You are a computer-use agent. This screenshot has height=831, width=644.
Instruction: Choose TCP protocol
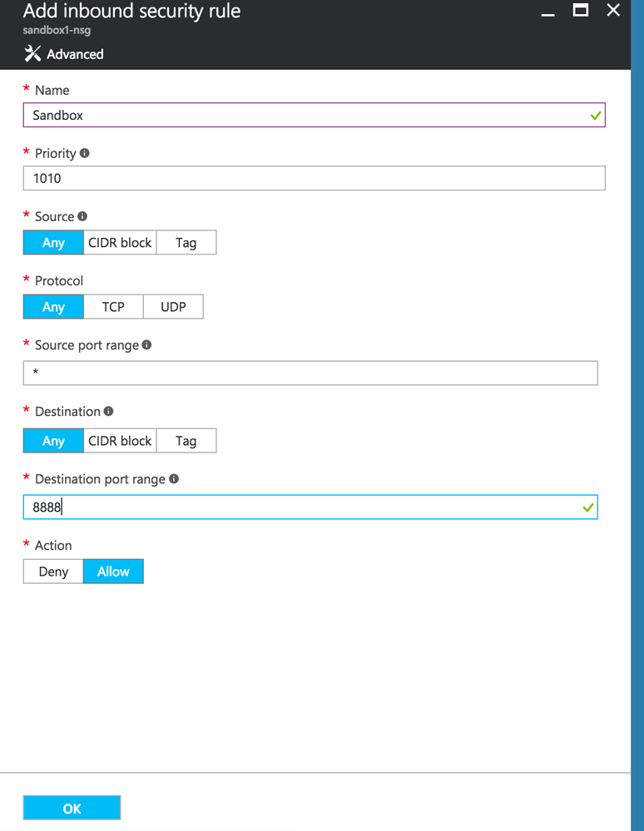tap(113, 307)
